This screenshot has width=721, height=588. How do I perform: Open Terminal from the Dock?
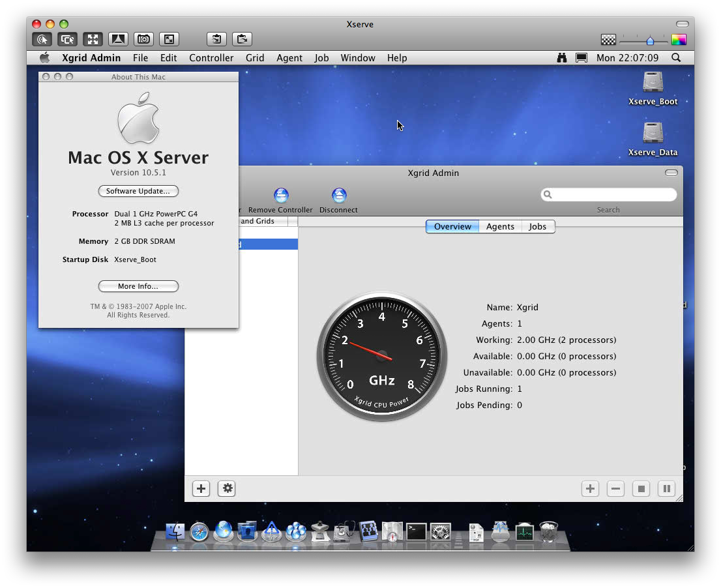coord(416,532)
